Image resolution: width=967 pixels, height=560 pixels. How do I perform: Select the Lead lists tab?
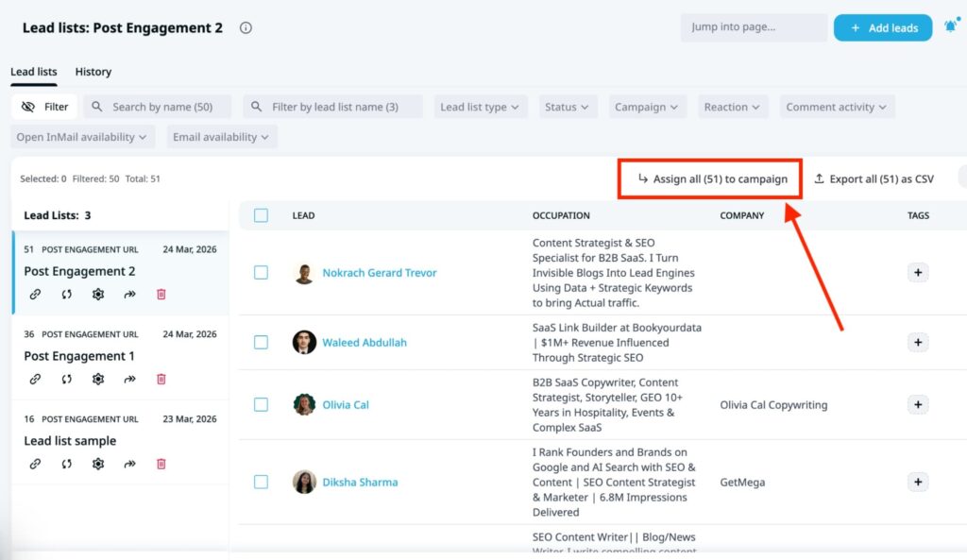33,71
